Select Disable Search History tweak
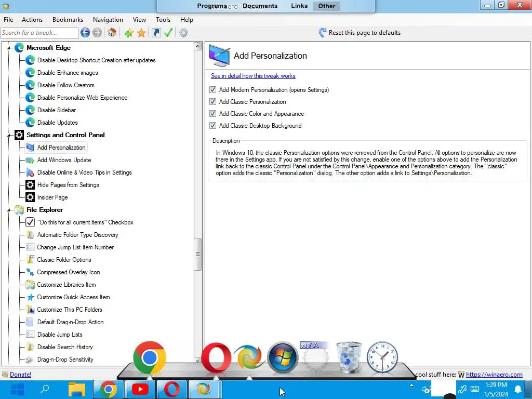 pyautogui.click(x=65, y=347)
